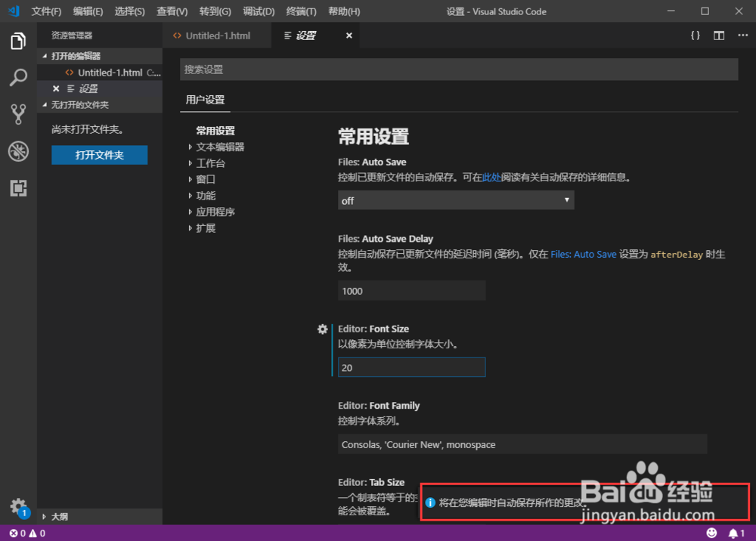Follow the Files: Auto Save link
The image size is (756, 541).
(x=584, y=255)
